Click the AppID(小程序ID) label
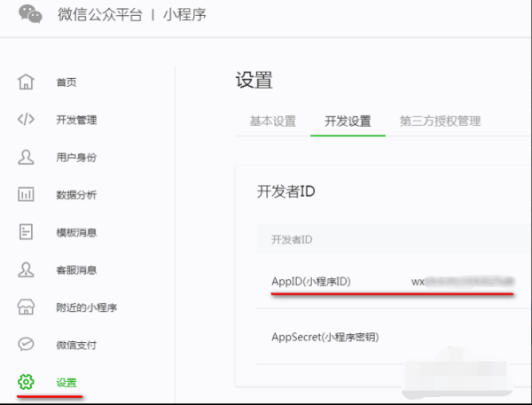 tap(311, 282)
